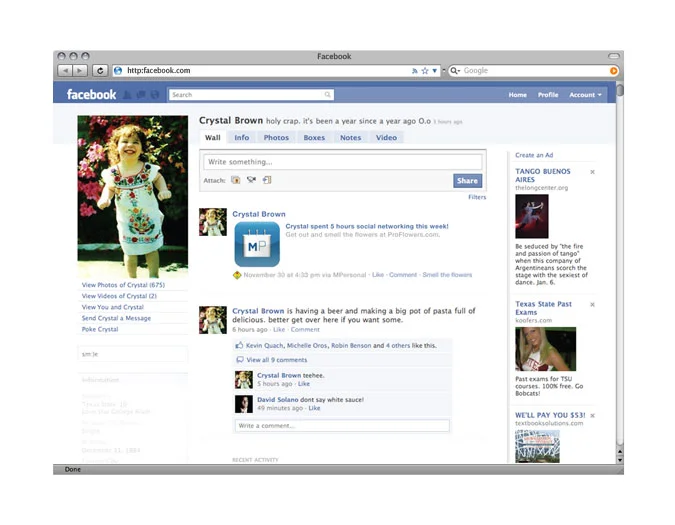Open View Photos of Crystal (675)
Viewport: 675px width, 525px height.
click(123, 285)
